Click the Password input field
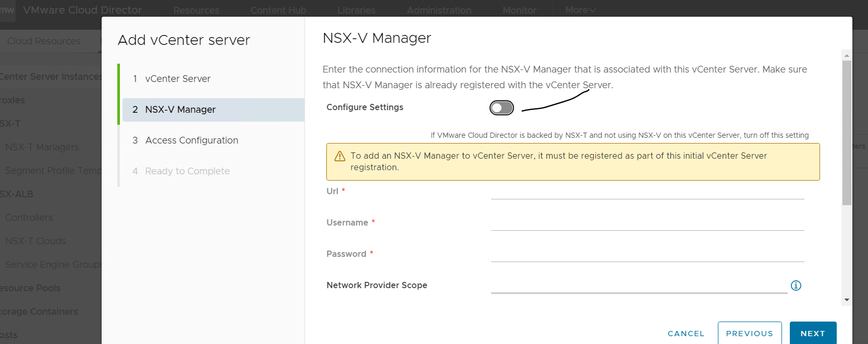The height and width of the screenshot is (344, 868). [647, 254]
